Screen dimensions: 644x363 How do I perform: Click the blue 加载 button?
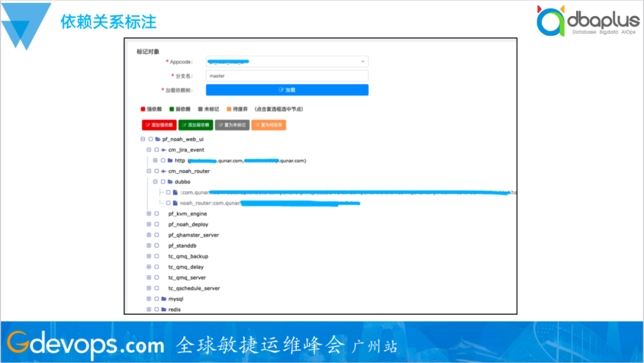point(287,90)
